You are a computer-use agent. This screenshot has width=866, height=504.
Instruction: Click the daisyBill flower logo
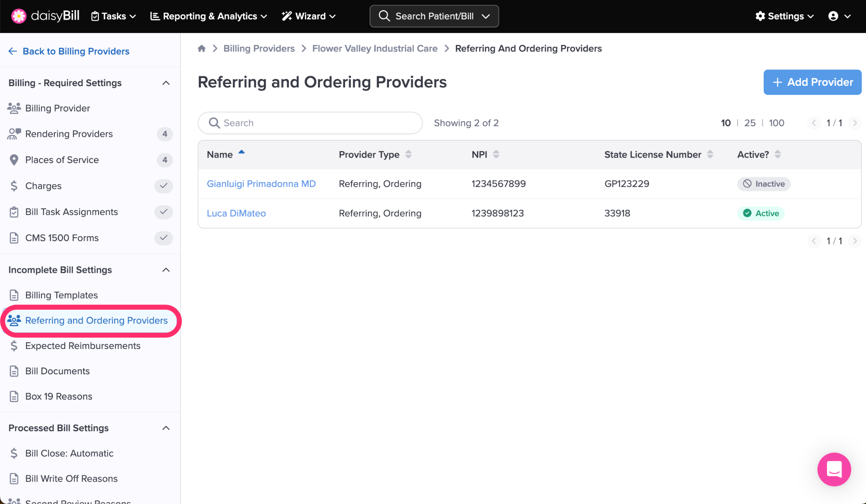coord(19,16)
